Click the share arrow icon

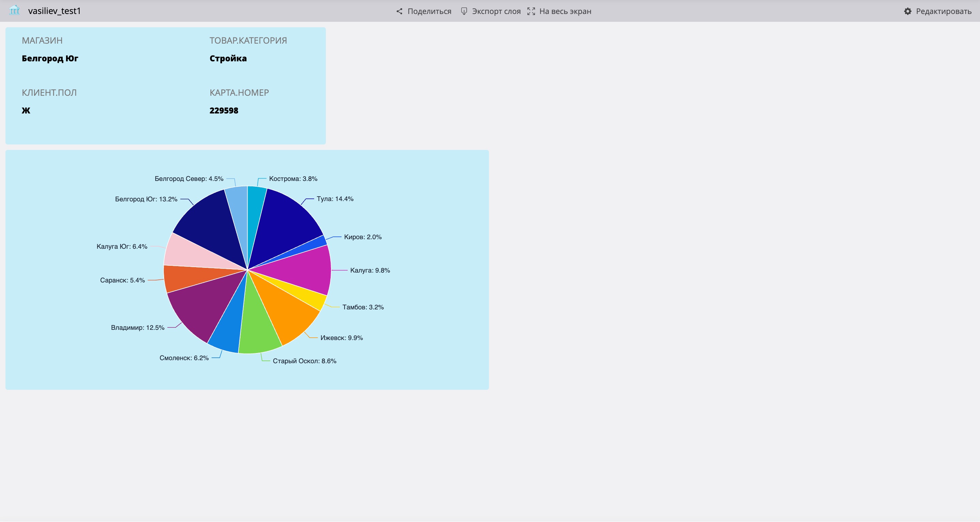(x=399, y=11)
